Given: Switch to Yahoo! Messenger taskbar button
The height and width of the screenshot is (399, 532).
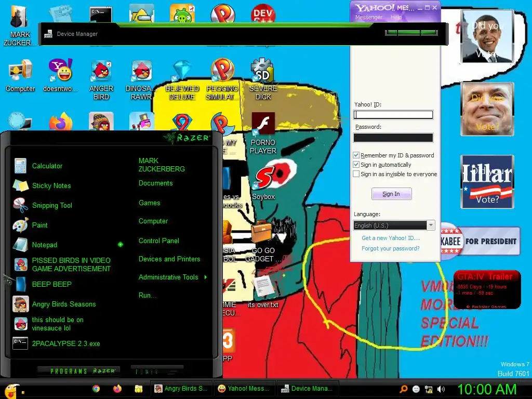Looking at the screenshot, I should [x=244, y=389].
